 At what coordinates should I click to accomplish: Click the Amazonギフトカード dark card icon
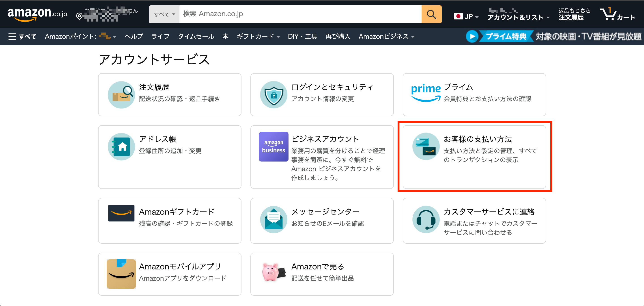[121, 213]
